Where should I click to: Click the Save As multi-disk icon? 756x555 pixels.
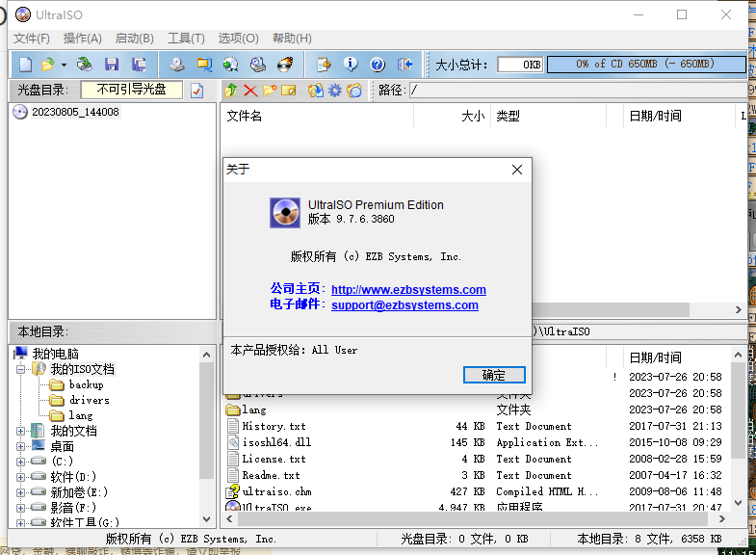point(139,65)
